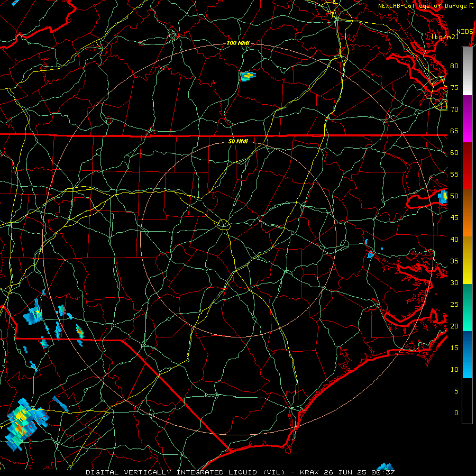Click the white-gray top band of the legend
Image resolution: width=476 pixels, height=476 pixels.
[467, 71]
